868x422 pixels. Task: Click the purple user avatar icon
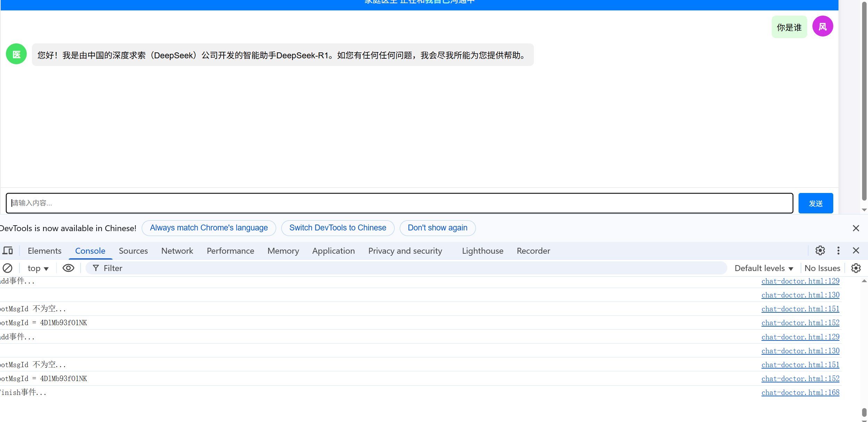pos(822,26)
